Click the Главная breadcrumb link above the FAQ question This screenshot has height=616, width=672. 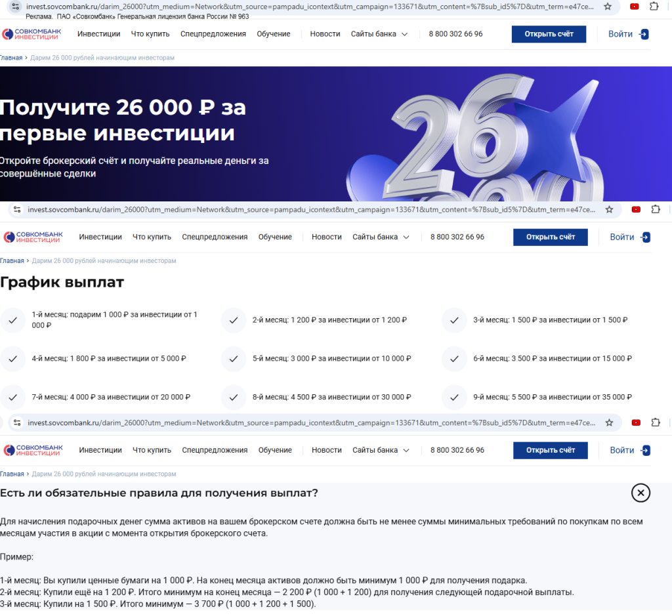(11, 474)
